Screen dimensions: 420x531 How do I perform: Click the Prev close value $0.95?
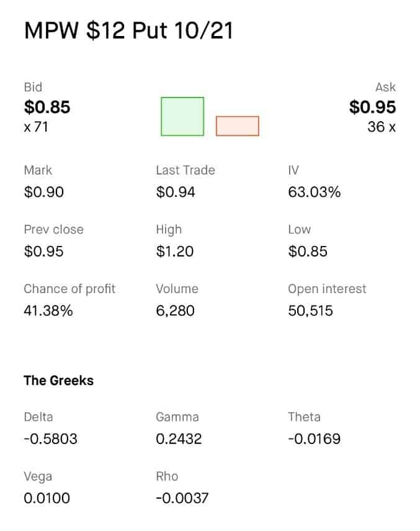coord(43,252)
